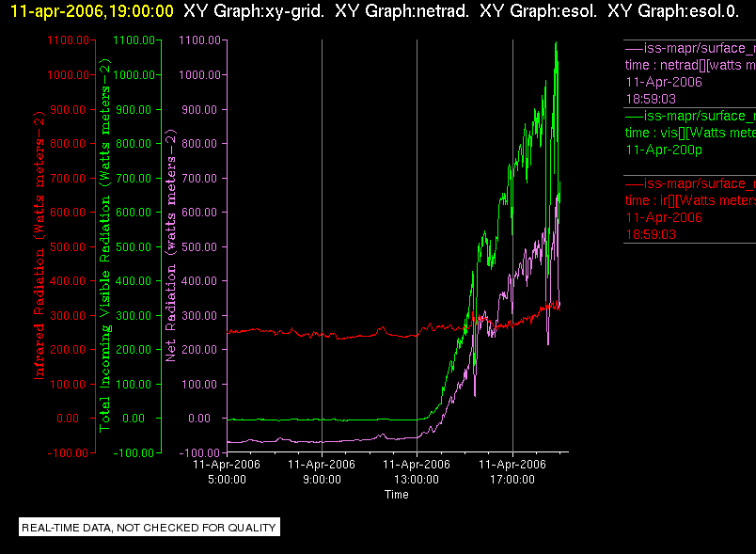Click the pink -100.00 tick value
Image resolution: width=756 pixels, height=554 pixels.
(x=199, y=453)
